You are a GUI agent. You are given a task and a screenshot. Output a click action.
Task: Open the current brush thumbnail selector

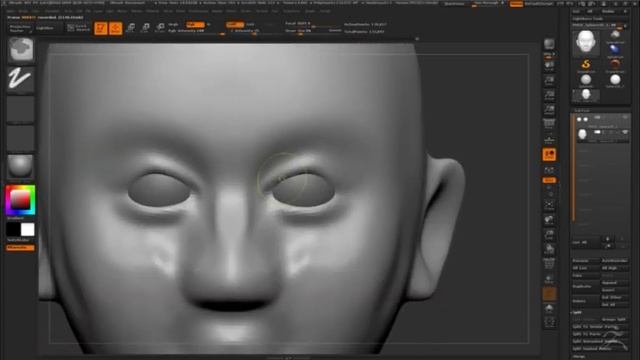click(20, 50)
